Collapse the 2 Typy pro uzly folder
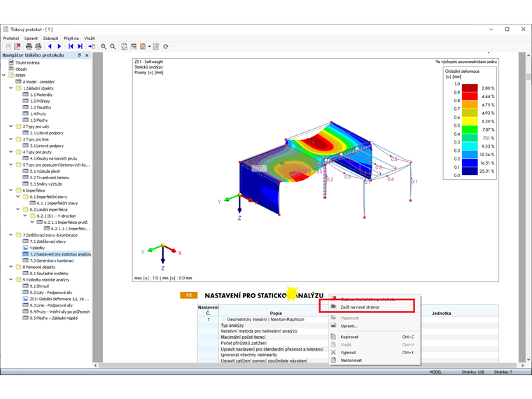The width and height of the screenshot is (532, 399). (x=11, y=127)
